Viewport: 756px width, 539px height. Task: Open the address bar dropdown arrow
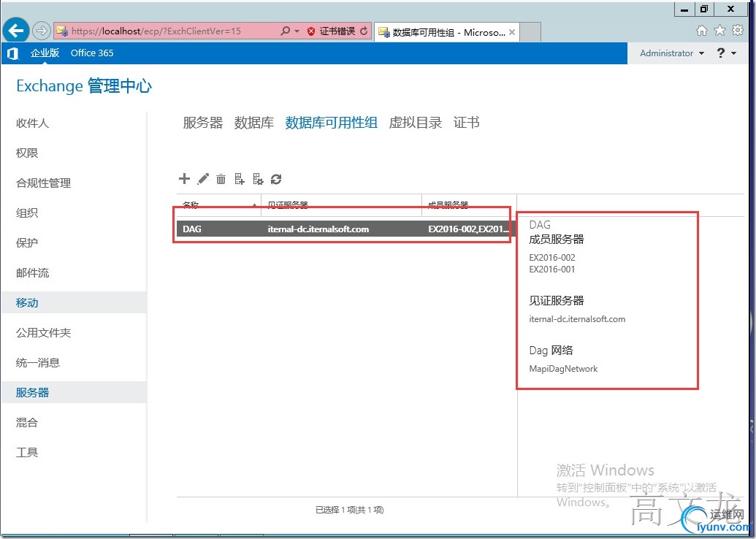(297, 31)
